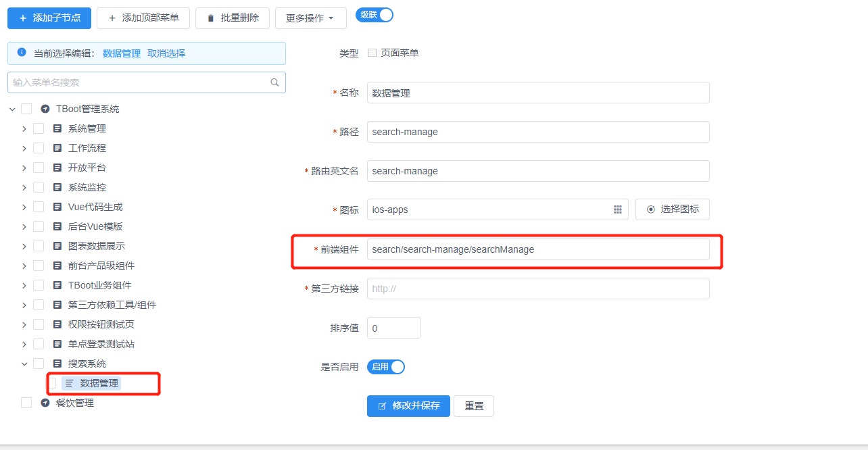
Task: Collapse the TBoot管理系统 tree node
Action: (12, 109)
